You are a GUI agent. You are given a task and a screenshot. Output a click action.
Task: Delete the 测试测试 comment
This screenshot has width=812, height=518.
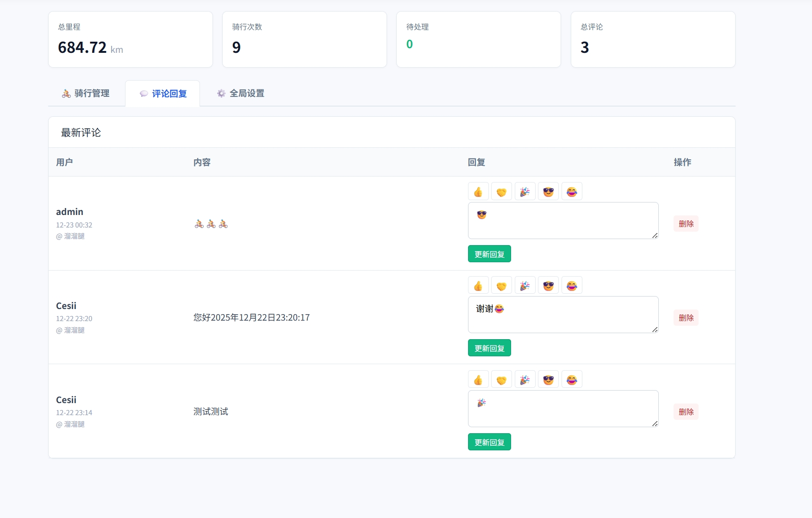pyautogui.click(x=686, y=412)
